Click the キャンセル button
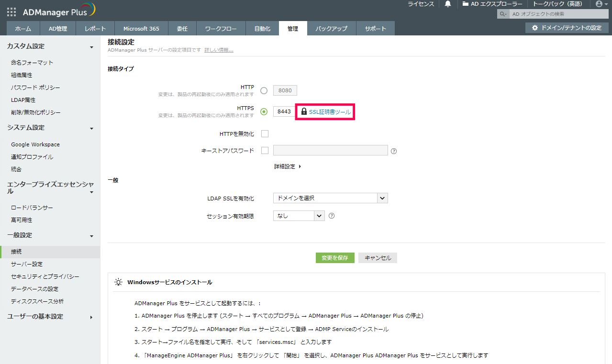 coord(378,258)
